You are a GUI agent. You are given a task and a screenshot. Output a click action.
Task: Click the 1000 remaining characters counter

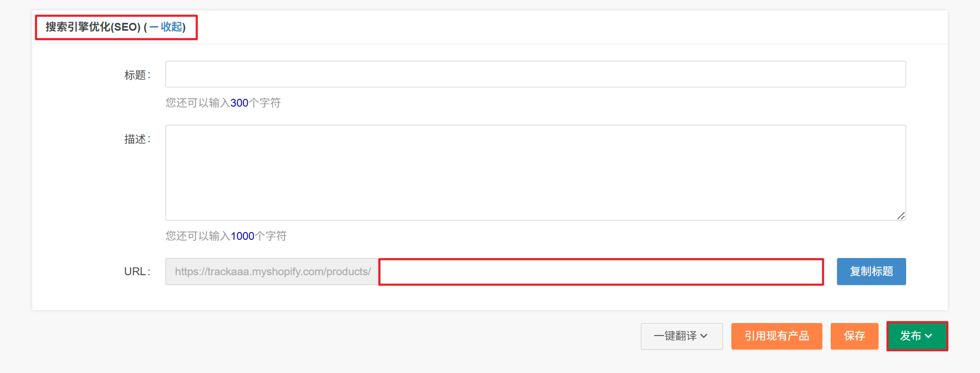tap(242, 236)
